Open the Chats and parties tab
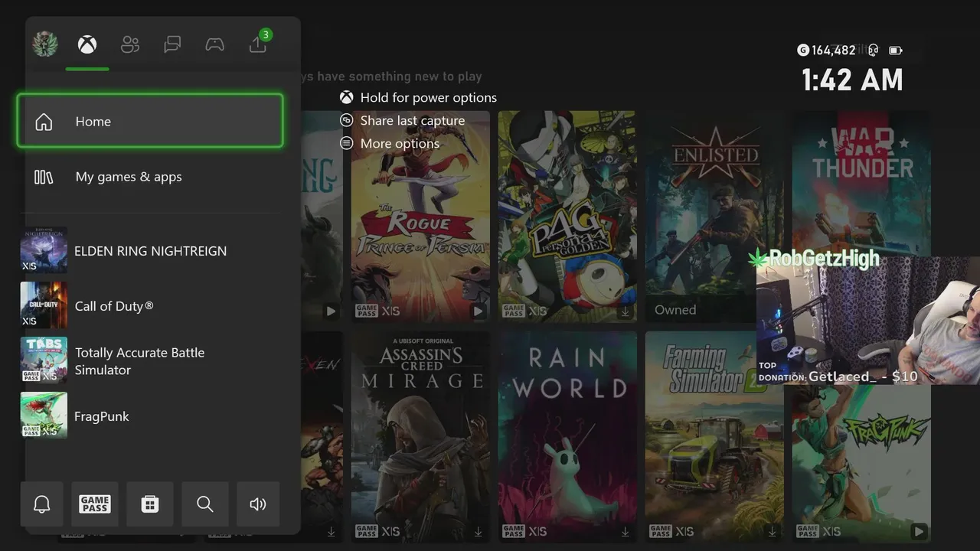The height and width of the screenshot is (551, 980). (x=172, y=44)
